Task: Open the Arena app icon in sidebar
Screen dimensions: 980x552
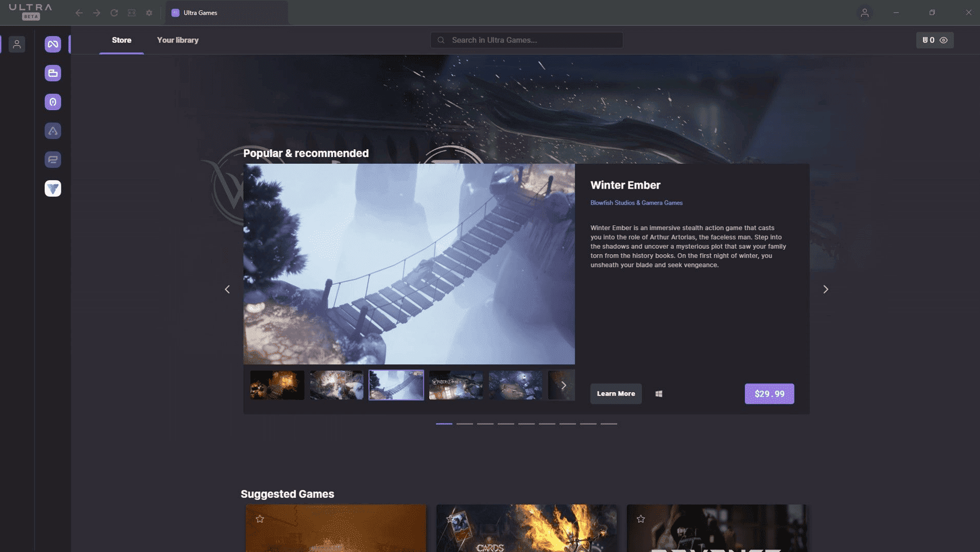Action: [53, 131]
